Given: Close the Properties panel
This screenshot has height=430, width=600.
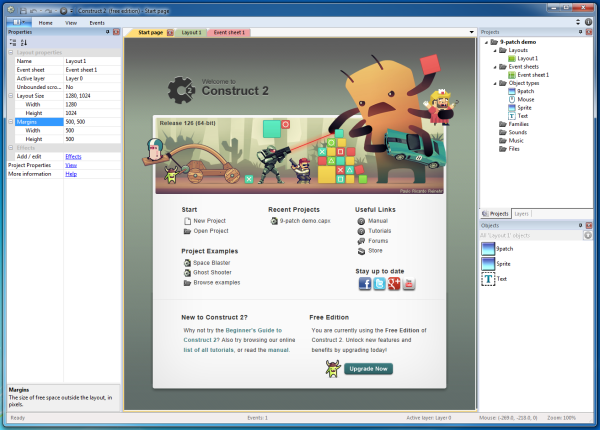Looking at the screenshot, I should 116,32.
